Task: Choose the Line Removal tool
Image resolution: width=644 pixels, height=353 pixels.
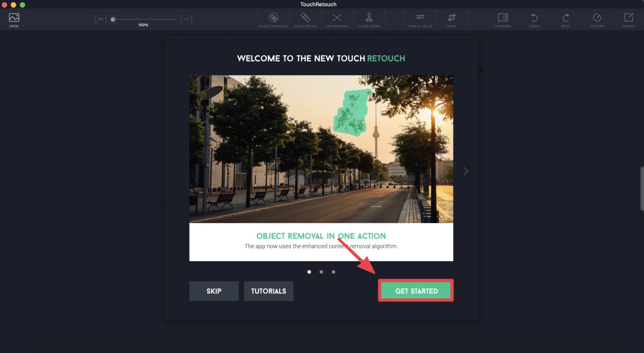Action: [x=337, y=19]
